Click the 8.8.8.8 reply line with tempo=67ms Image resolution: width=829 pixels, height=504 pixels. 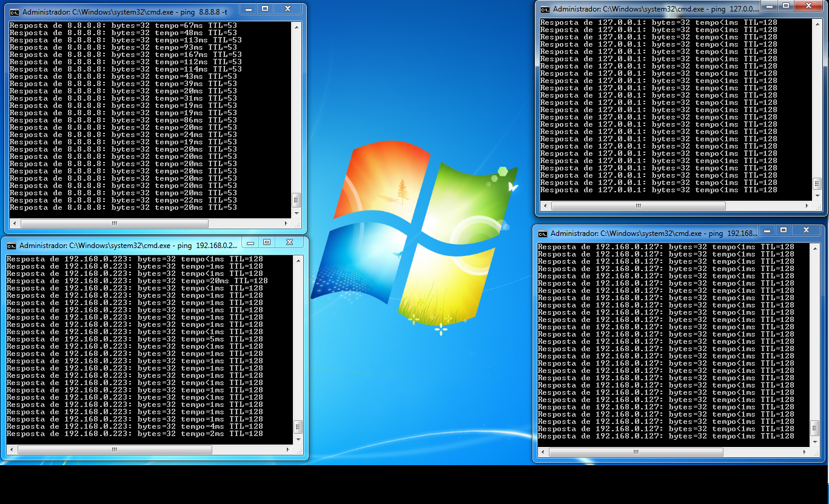tap(123, 25)
